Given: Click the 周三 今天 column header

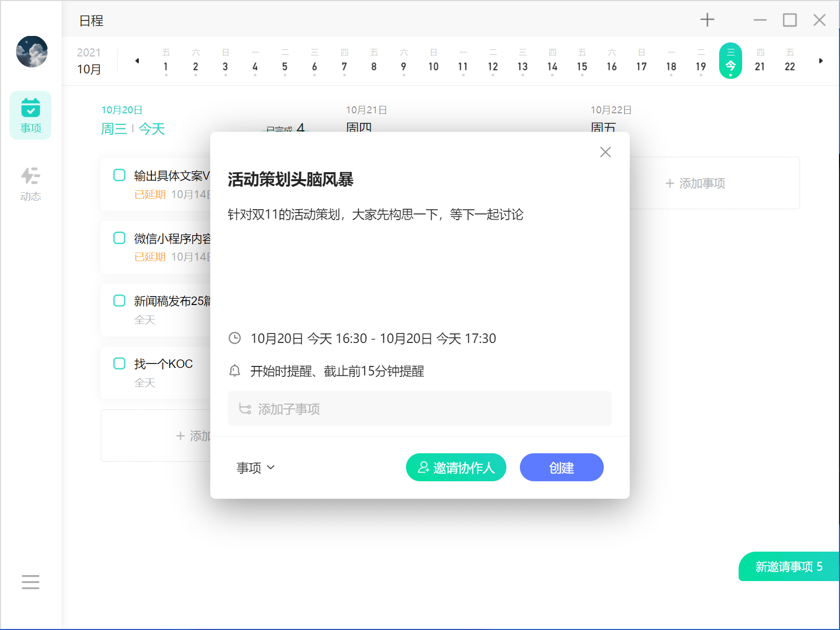Looking at the screenshot, I should click(x=133, y=129).
